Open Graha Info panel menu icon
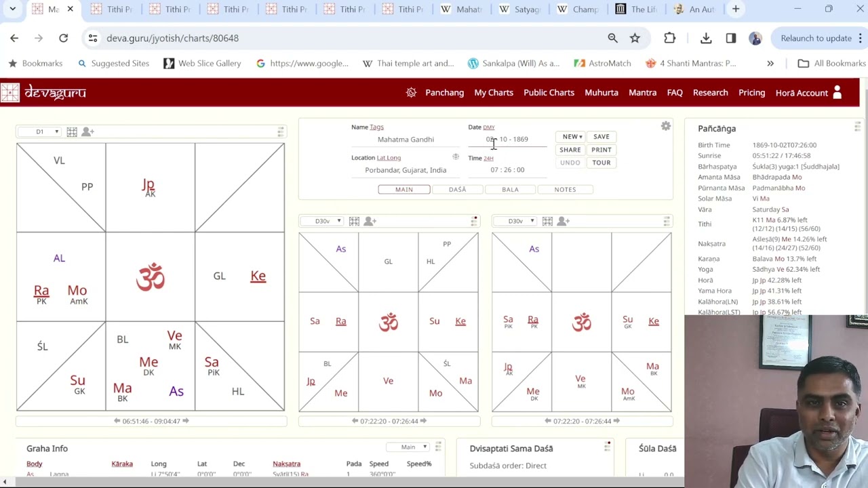The height and width of the screenshot is (488, 868). click(x=439, y=446)
